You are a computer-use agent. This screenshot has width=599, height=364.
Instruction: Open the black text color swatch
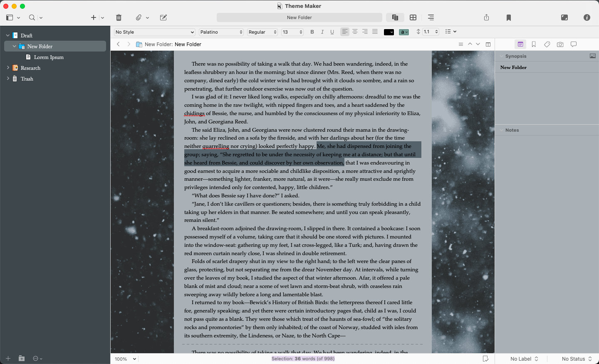(x=389, y=32)
